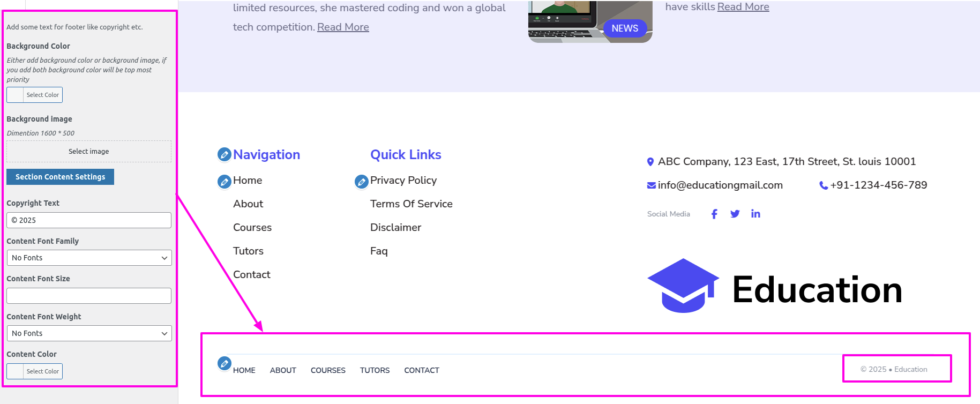This screenshot has width=980, height=404.
Task: Click the Select image upload area
Action: (x=89, y=152)
